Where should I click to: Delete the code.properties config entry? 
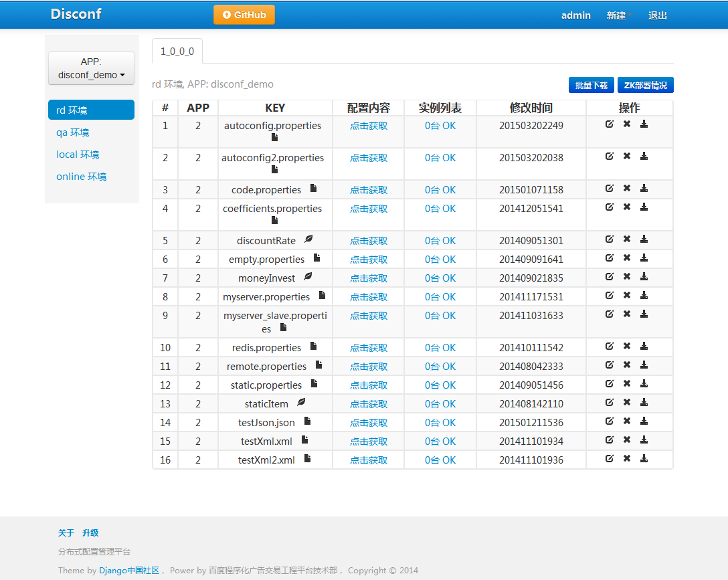627,188
